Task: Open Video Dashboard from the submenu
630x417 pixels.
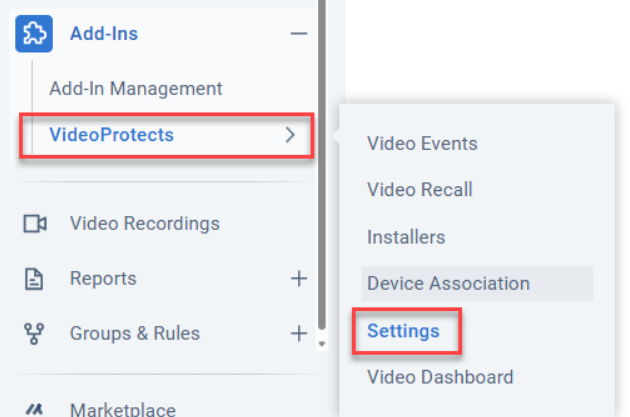Action: point(440,377)
